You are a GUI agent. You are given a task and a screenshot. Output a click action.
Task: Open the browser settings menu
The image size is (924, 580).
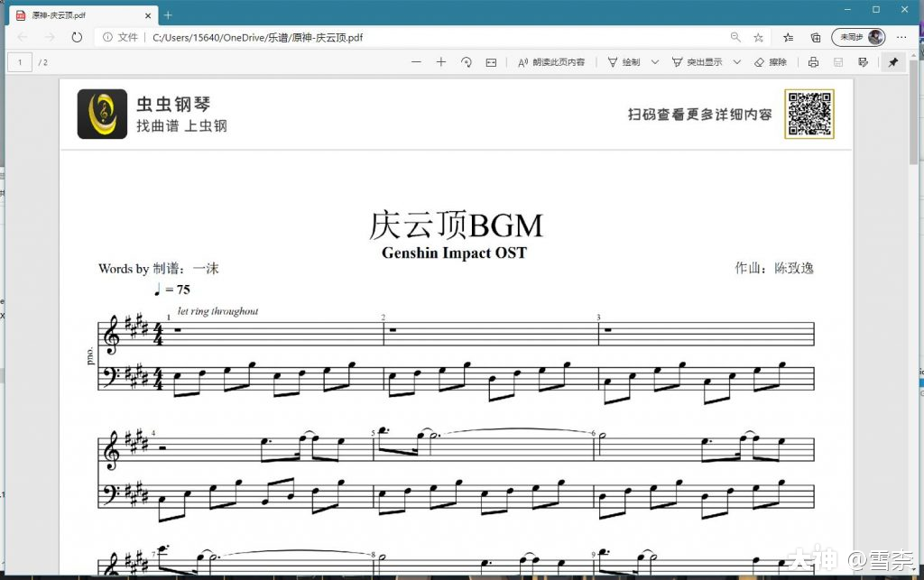point(901,37)
